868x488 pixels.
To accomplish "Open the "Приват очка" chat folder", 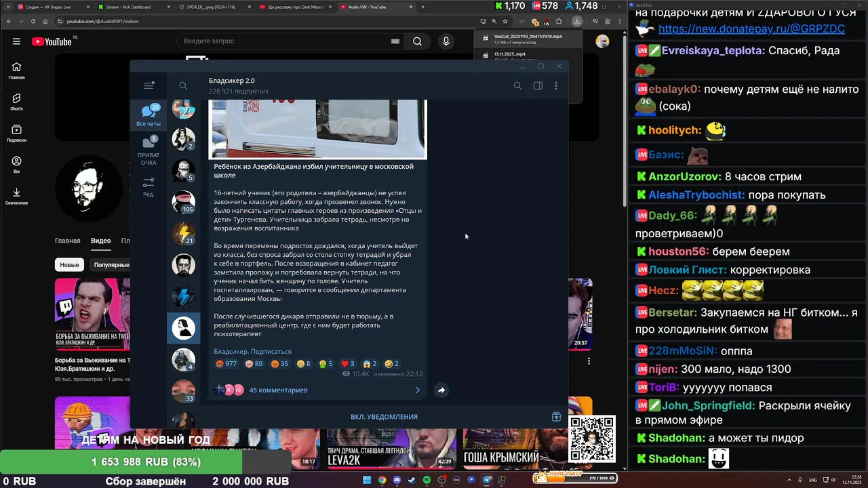I will pyautogui.click(x=149, y=151).
